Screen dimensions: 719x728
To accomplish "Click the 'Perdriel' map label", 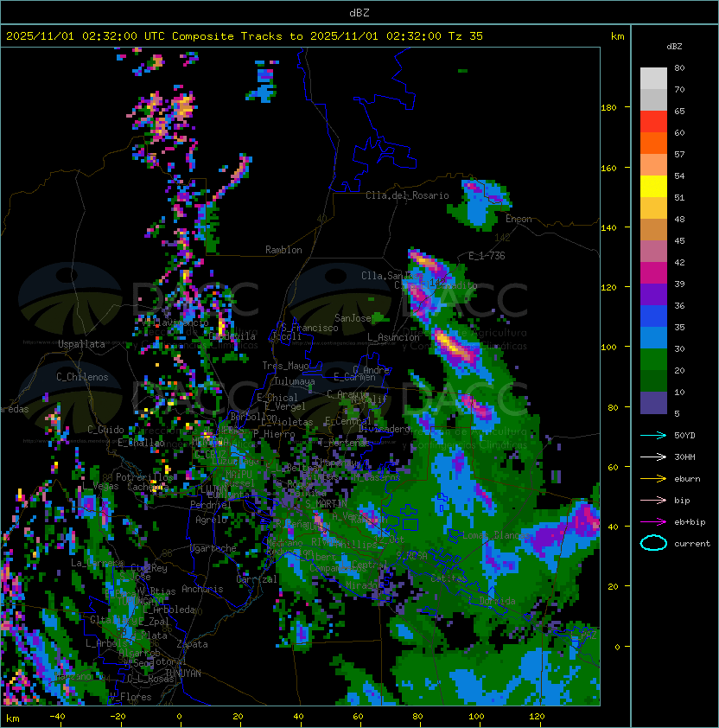I will tap(210, 504).
